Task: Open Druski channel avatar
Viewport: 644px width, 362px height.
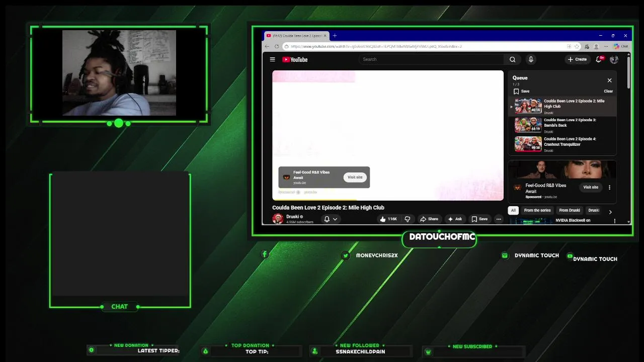Action: click(x=278, y=219)
